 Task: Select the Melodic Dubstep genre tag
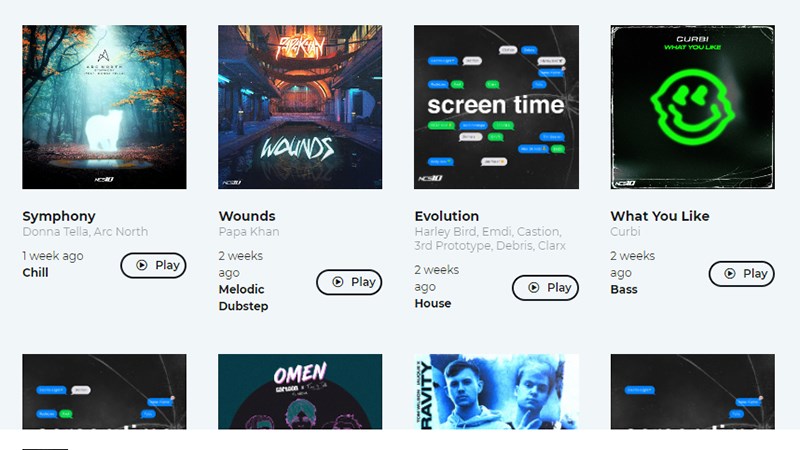[x=243, y=297]
